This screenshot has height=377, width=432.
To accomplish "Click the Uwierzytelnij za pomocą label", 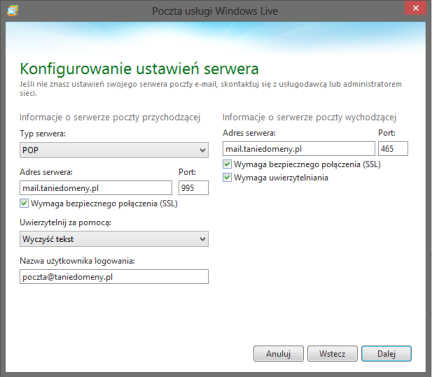I will [65, 223].
